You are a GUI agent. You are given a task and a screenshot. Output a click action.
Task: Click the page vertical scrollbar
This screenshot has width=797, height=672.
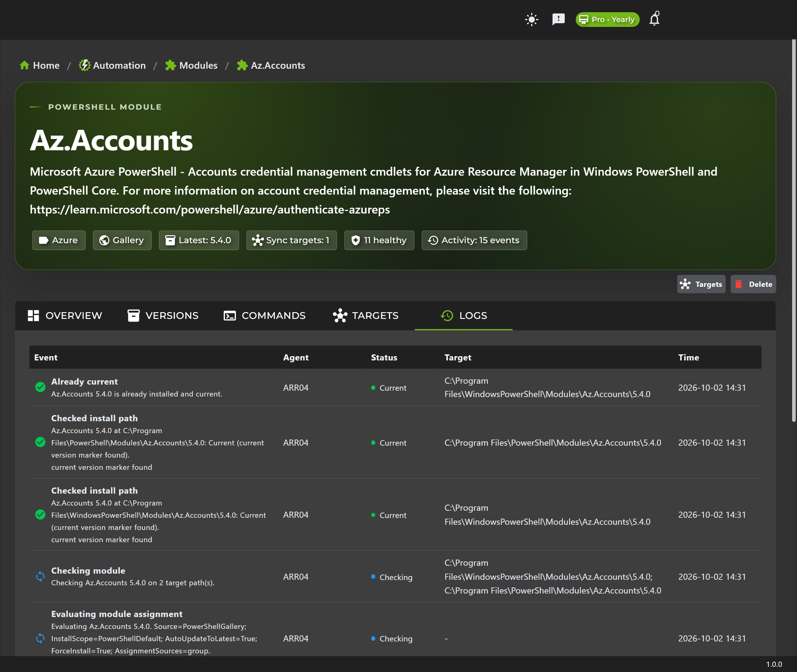[794, 231]
